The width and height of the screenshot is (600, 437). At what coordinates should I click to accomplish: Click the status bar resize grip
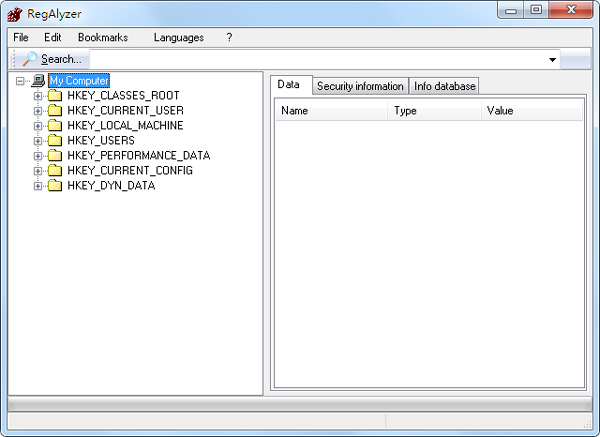coord(587,423)
